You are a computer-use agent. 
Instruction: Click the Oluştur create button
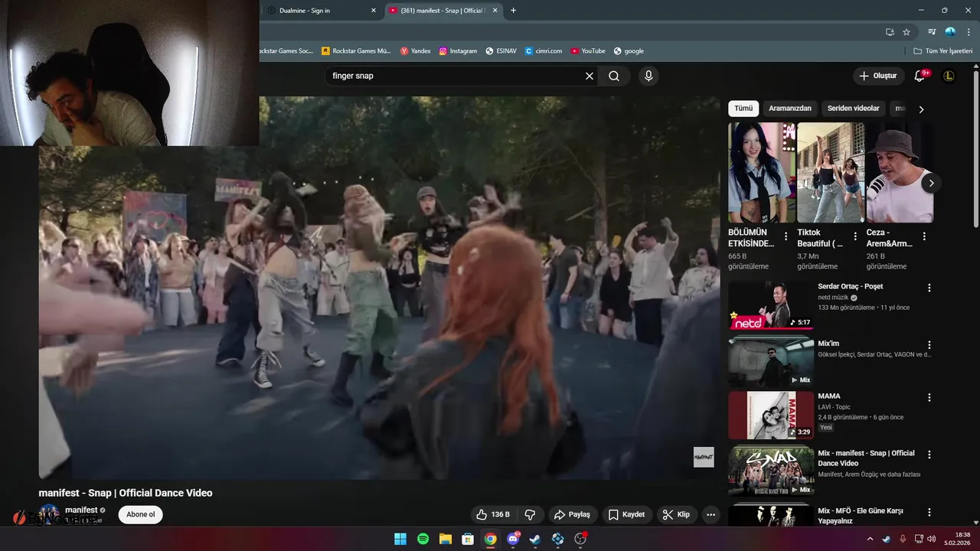(878, 76)
